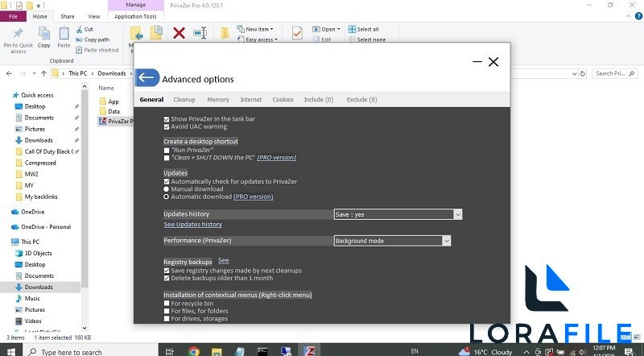644x356 pixels.
Task: Switch to the Memory tab
Action: click(218, 100)
